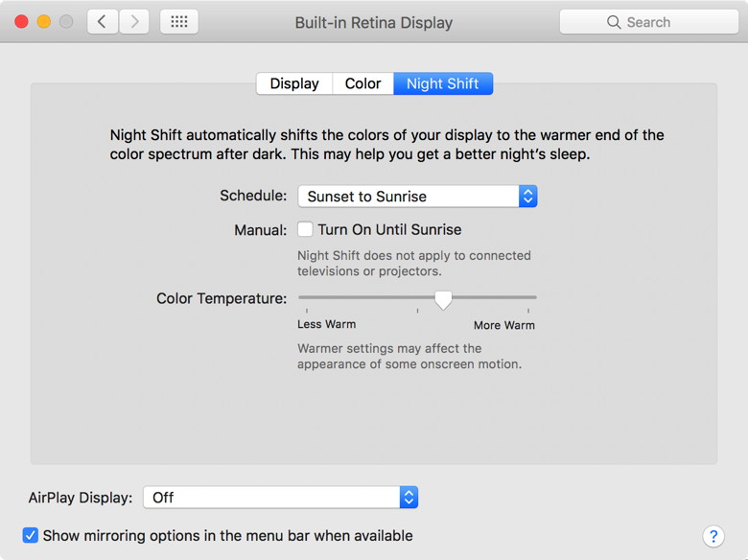Click the Less Warm label
This screenshot has height=560, width=748.
(327, 324)
